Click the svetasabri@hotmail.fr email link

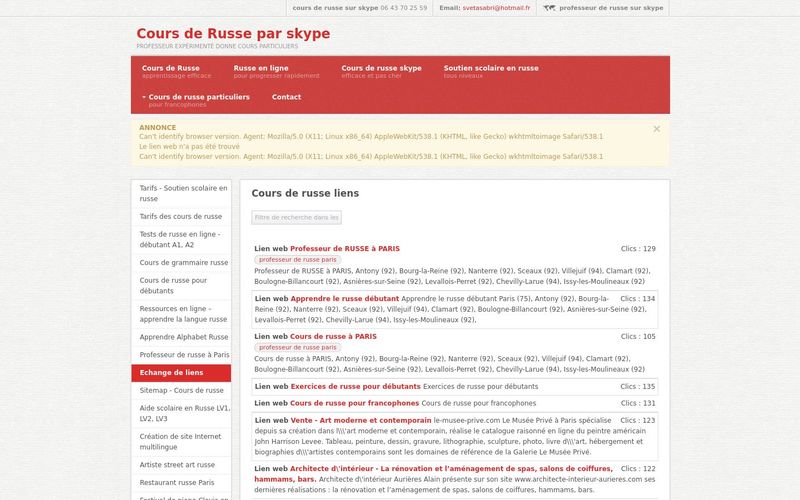pos(496,8)
